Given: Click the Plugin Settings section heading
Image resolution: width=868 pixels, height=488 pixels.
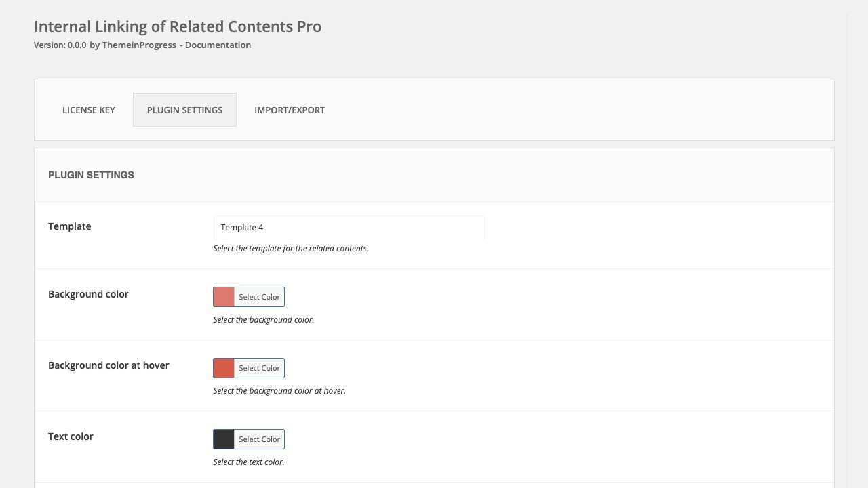Looking at the screenshot, I should [x=91, y=175].
